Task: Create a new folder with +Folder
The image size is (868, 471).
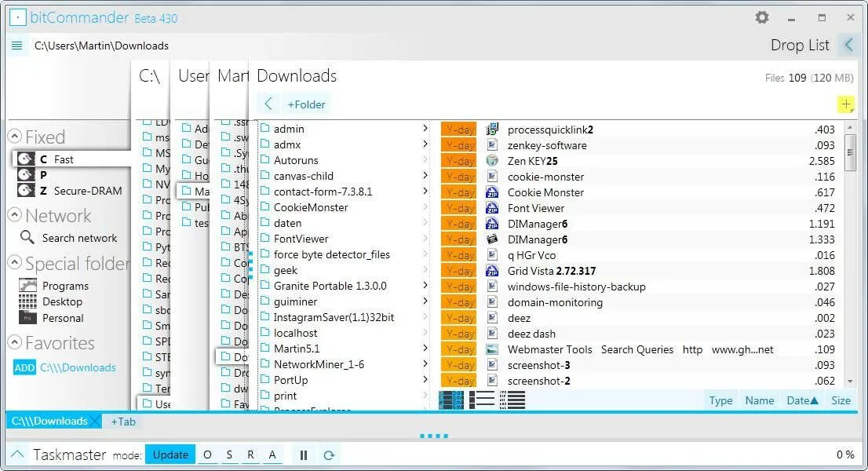Action: coord(306,104)
